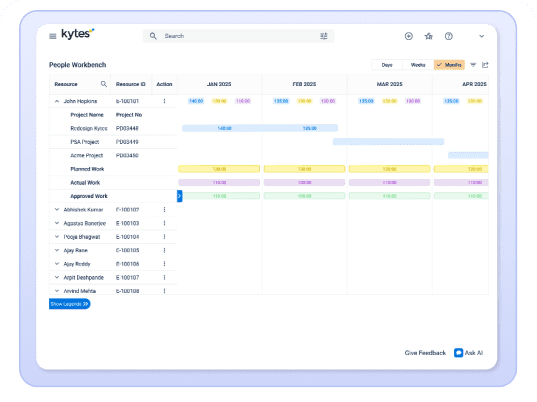This screenshot has width=537, height=402.
Task: Switch to Weeks view
Action: click(x=418, y=65)
